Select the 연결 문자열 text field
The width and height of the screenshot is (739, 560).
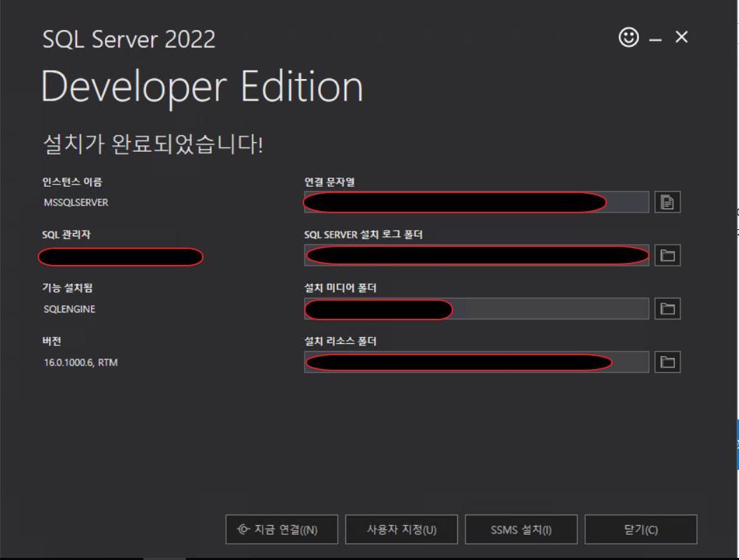477,202
